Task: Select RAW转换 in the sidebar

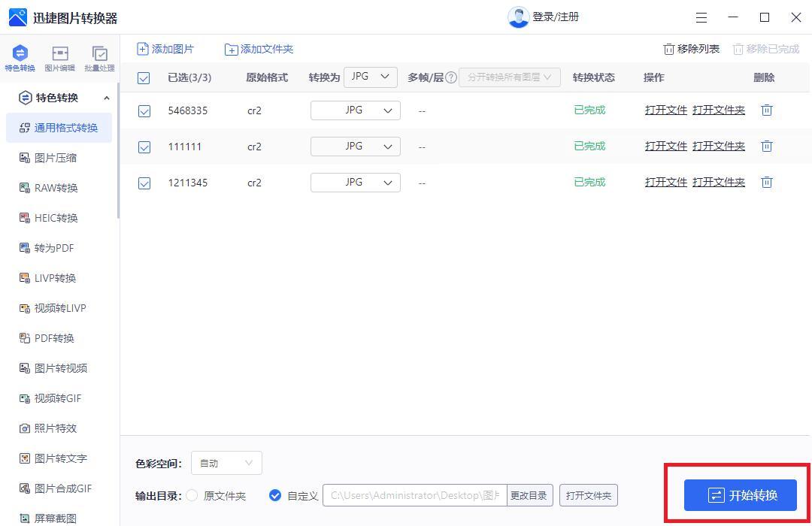Action: coord(56,188)
